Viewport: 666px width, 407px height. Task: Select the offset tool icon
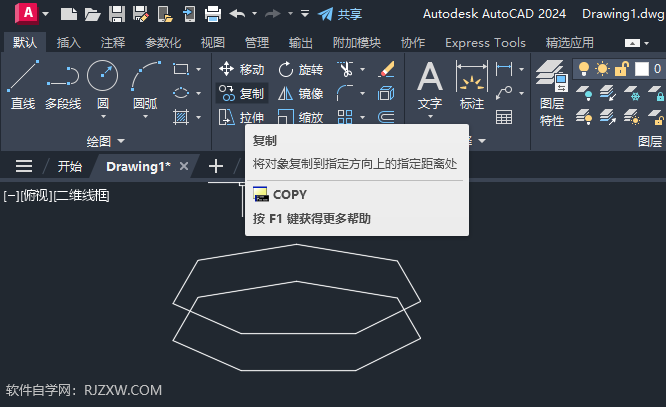pyautogui.click(x=386, y=117)
